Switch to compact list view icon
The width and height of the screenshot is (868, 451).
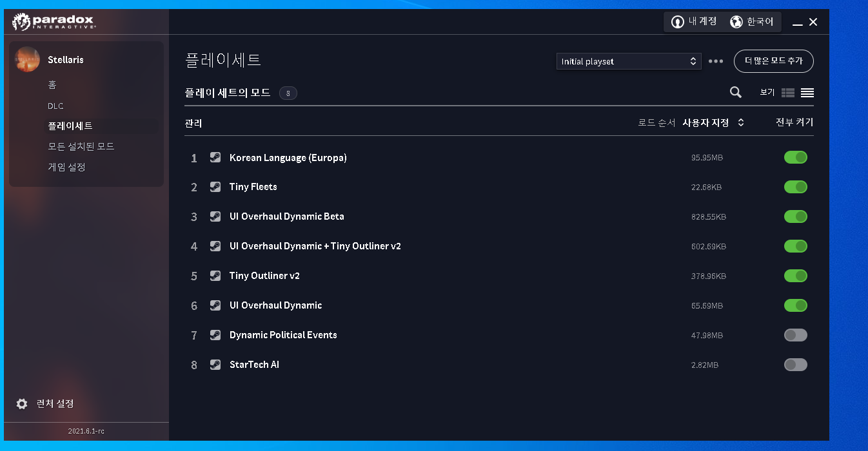coord(807,93)
